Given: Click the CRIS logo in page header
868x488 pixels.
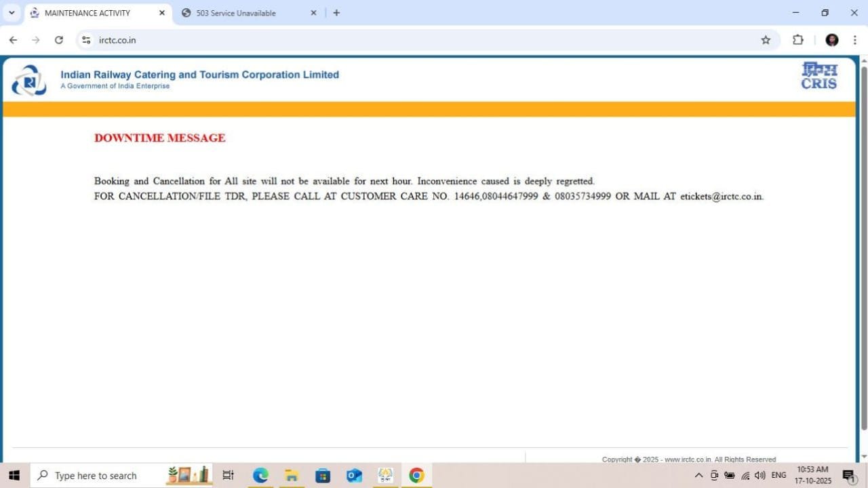Looking at the screenshot, I should (x=819, y=76).
